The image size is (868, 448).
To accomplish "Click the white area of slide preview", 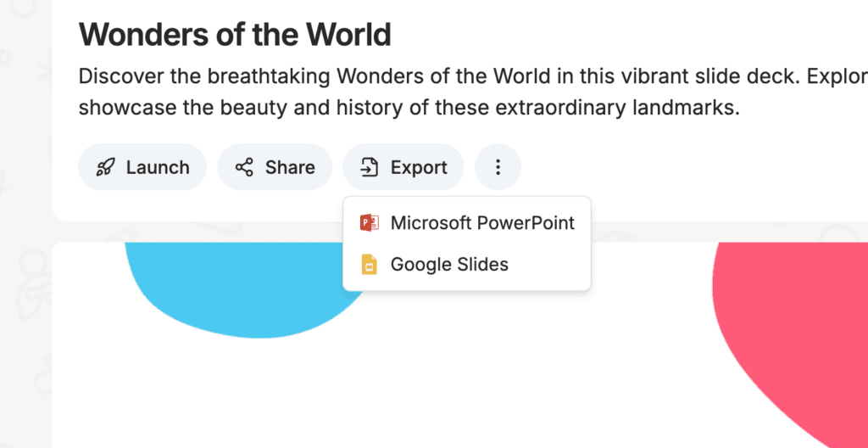I will point(498,377).
